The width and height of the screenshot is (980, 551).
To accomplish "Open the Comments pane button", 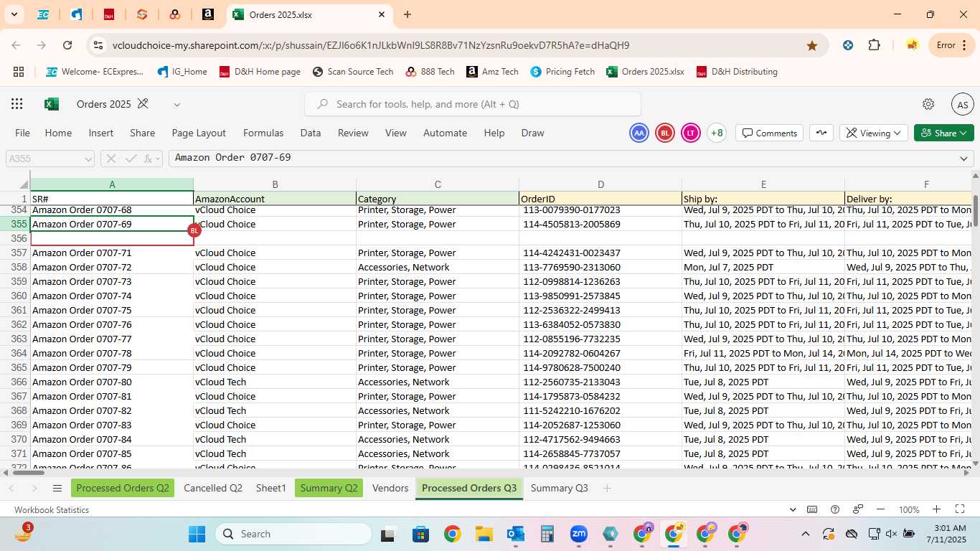I will coord(770,133).
